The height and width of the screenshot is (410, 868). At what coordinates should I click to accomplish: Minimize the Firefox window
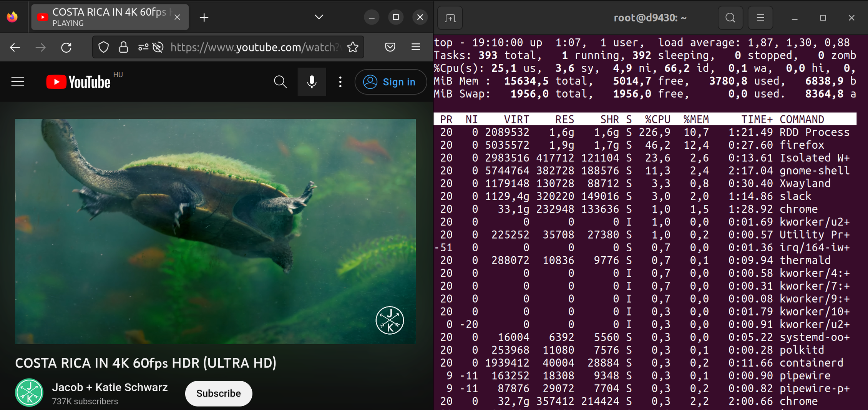(372, 17)
